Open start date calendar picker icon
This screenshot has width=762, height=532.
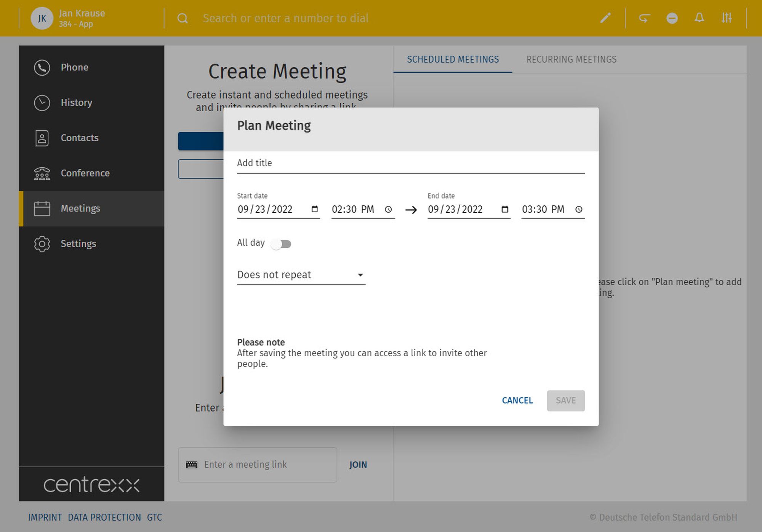point(315,209)
